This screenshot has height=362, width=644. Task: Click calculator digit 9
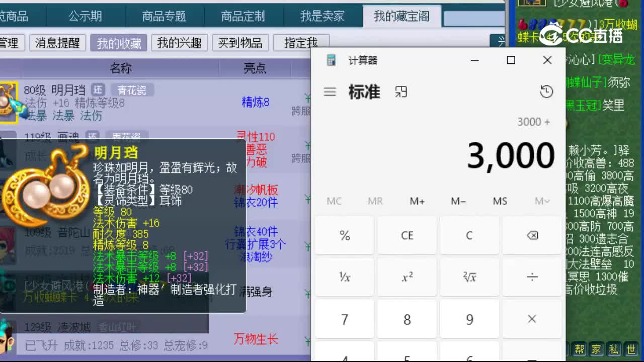click(x=469, y=319)
